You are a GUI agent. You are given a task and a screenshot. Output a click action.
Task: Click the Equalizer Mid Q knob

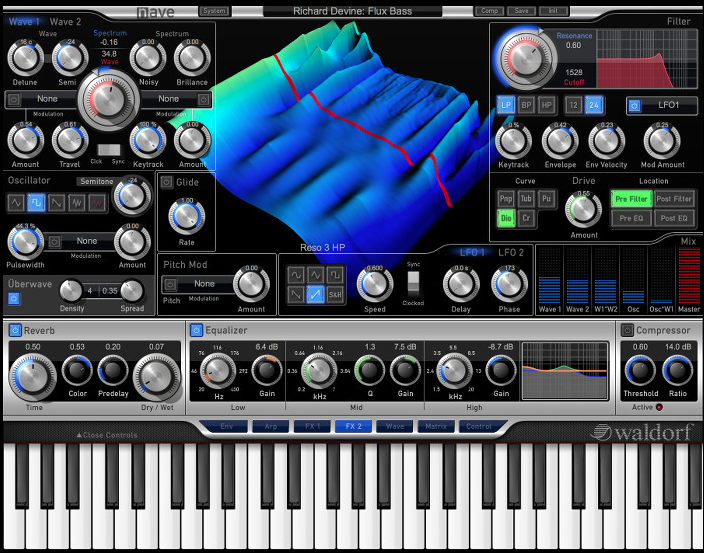[370, 370]
